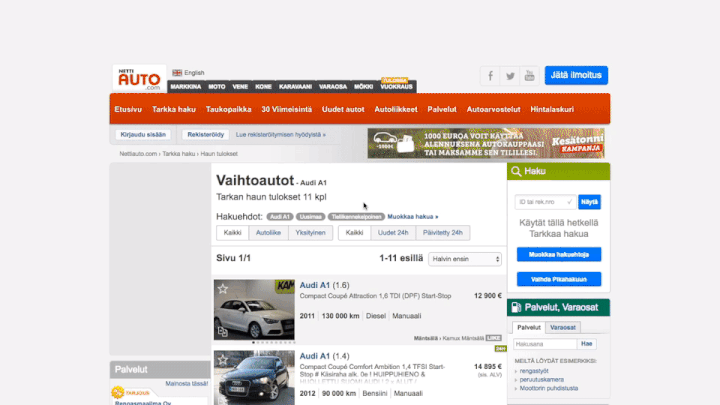Click the Haku magnifying glass icon
Screen dimensions: 720x405
point(516,171)
